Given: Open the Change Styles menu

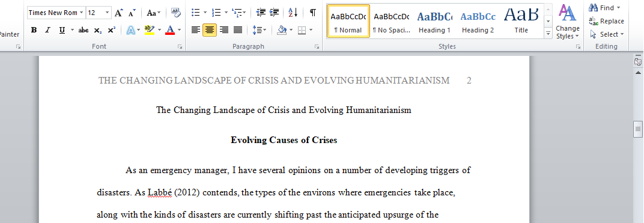Looking at the screenshot, I should pyautogui.click(x=568, y=22).
